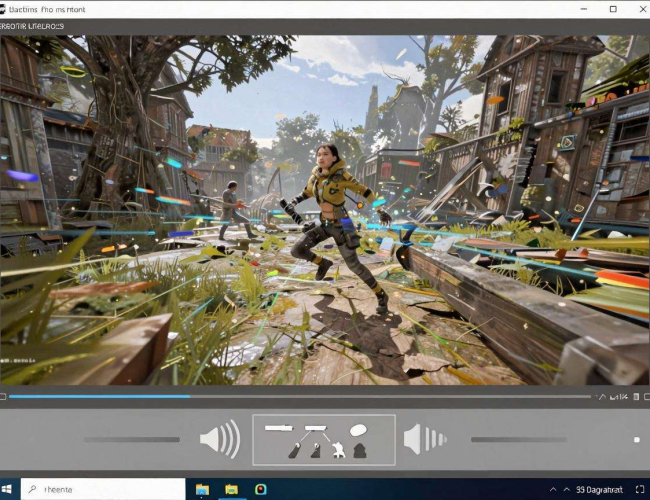The width and height of the screenshot is (650, 500).
Task: Select the white running figure icon in center panel
Action: pyautogui.click(x=339, y=450)
